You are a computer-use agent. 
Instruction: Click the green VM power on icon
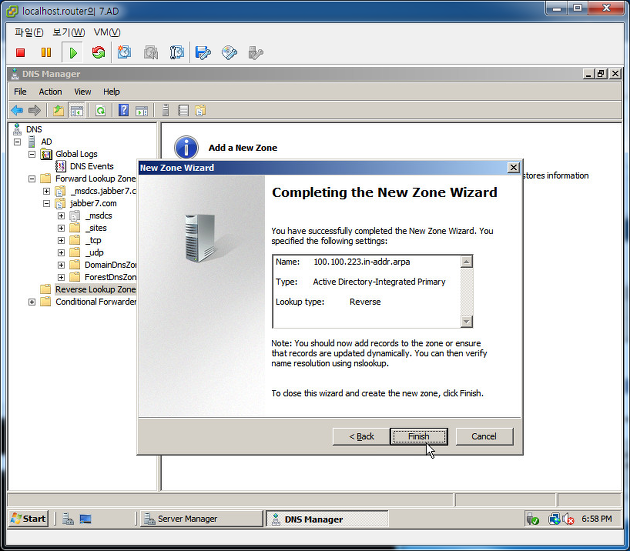click(x=73, y=53)
